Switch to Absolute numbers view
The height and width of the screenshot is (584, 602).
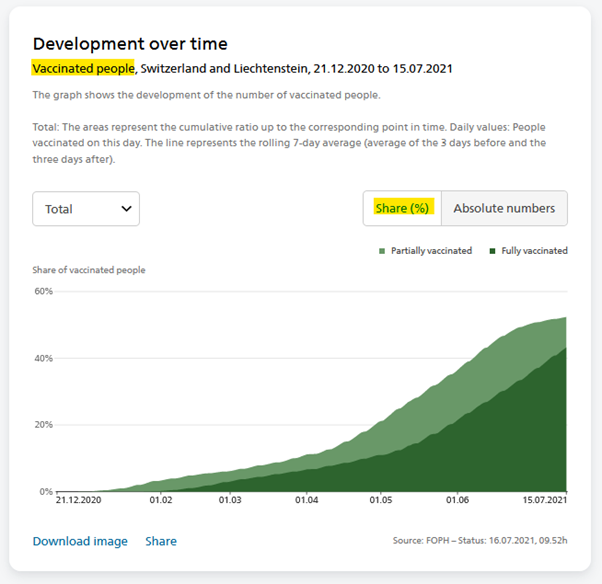(504, 208)
